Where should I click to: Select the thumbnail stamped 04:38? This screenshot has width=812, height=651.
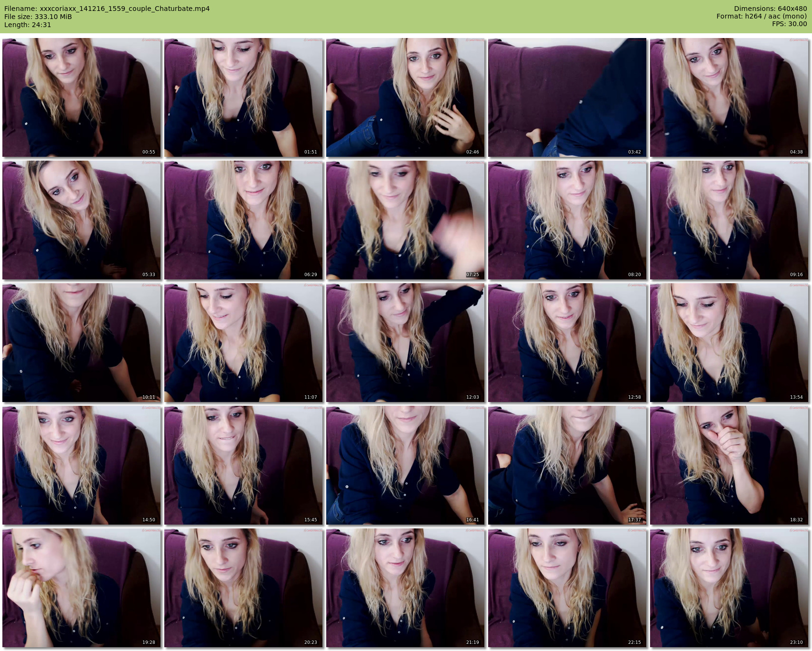click(x=729, y=97)
